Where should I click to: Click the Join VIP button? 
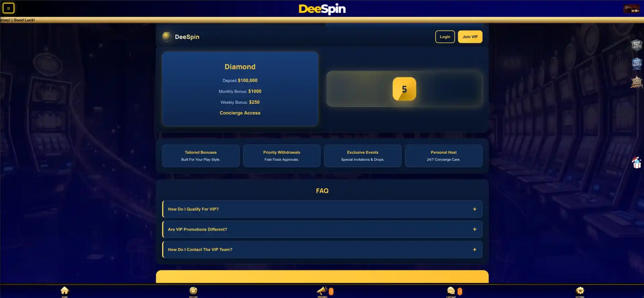point(470,37)
